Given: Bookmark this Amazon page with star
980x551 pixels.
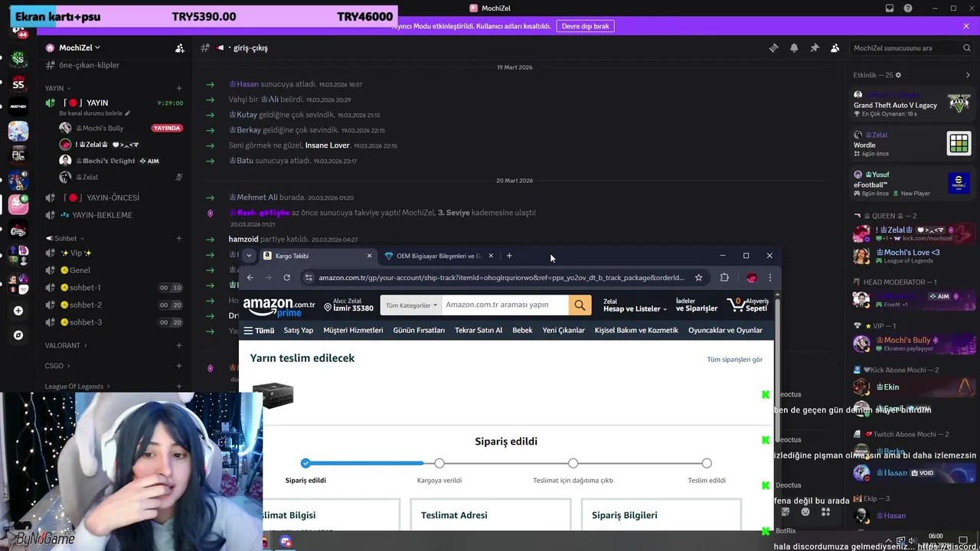Looking at the screenshot, I should point(698,277).
